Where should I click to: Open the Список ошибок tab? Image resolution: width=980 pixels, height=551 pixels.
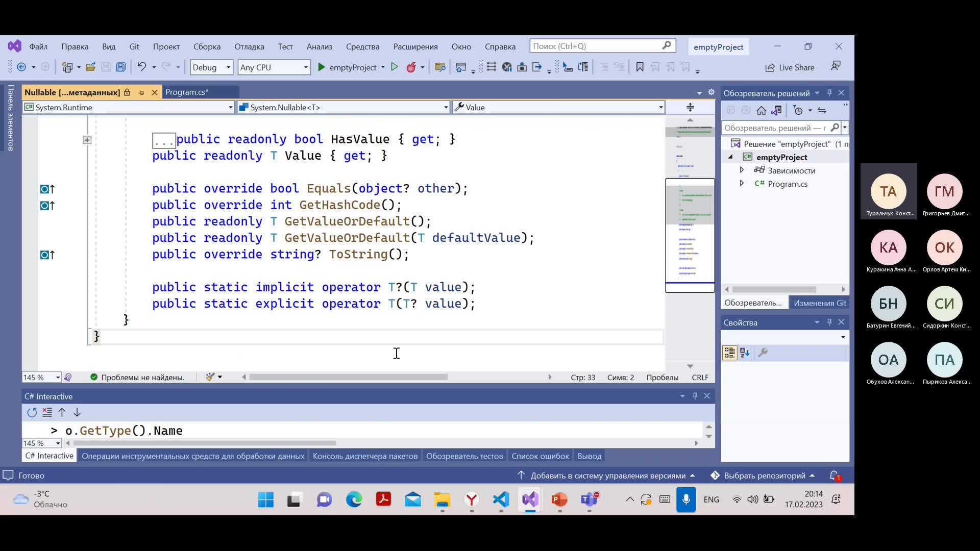click(x=540, y=456)
